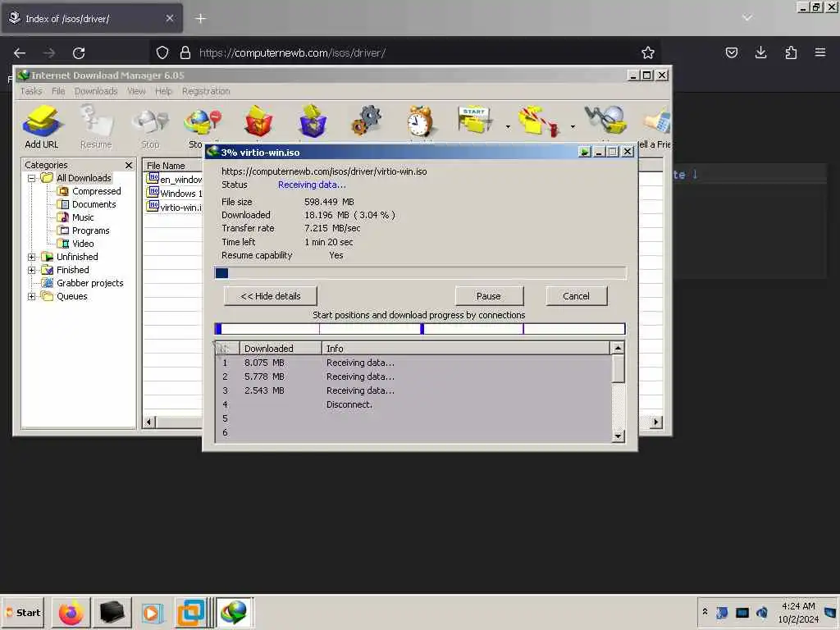Open the File menu in IDM
Image resolution: width=840 pixels, height=630 pixels.
pos(58,91)
